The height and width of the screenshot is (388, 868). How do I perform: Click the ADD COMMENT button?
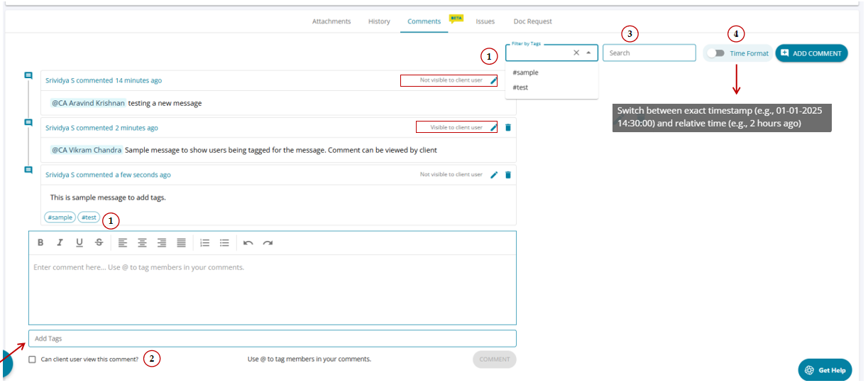coord(811,53)
